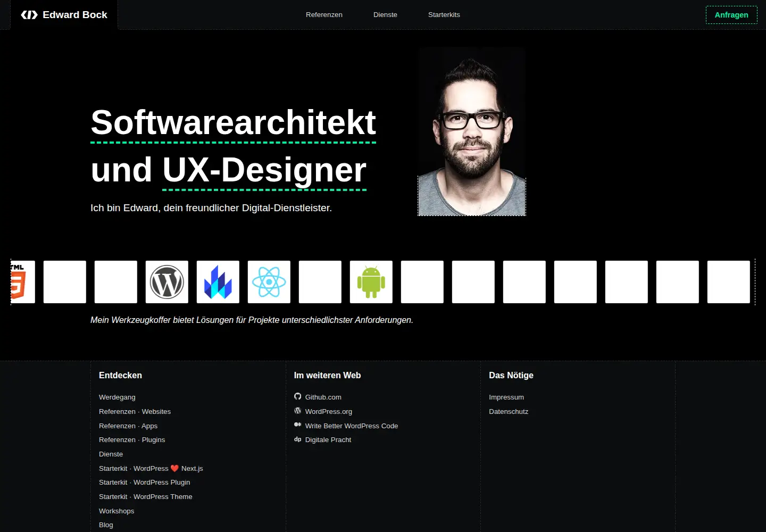Click the Im weiteren Web heading
This screenshot has width=766, height=532.
tap(327, 376)
